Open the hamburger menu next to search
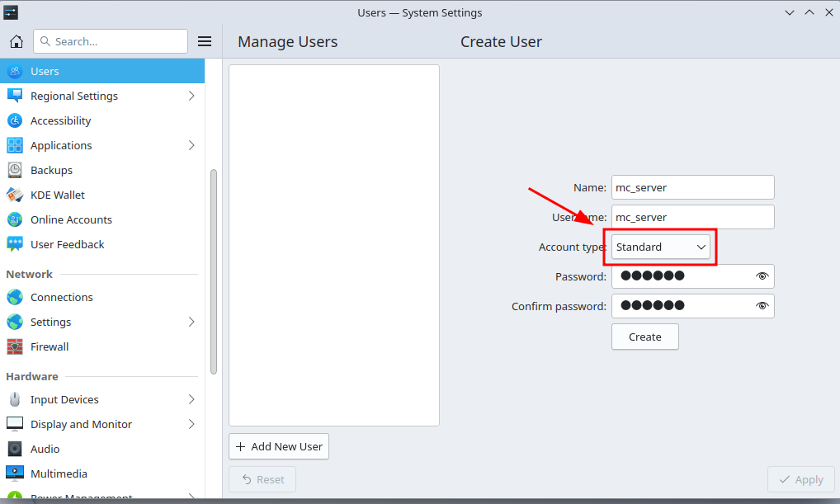 tap(205, 41)
